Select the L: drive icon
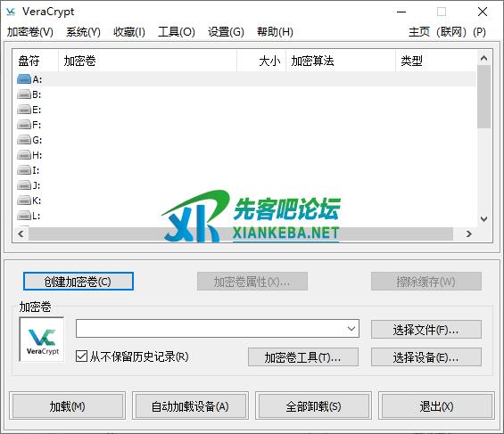Viewport: 504px width, 434px height. 24,216
